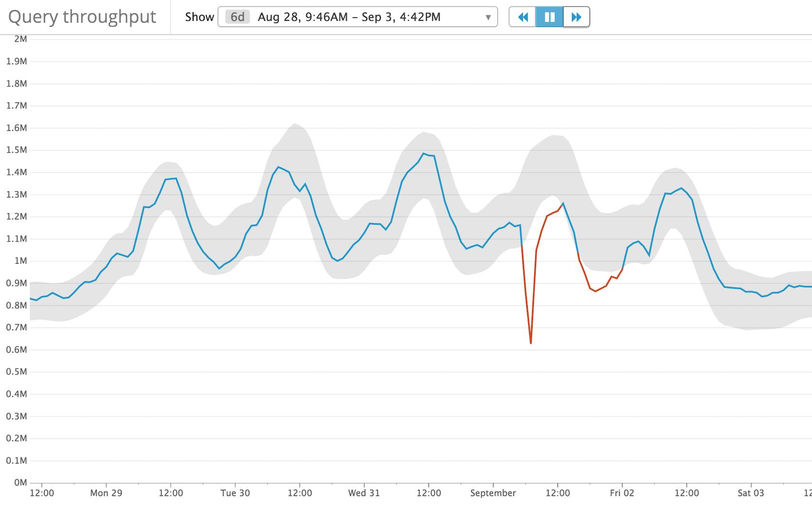Click the second red anomaly segment near 0.9M
The height and width of the screenshot is (508, 812).
596,291
